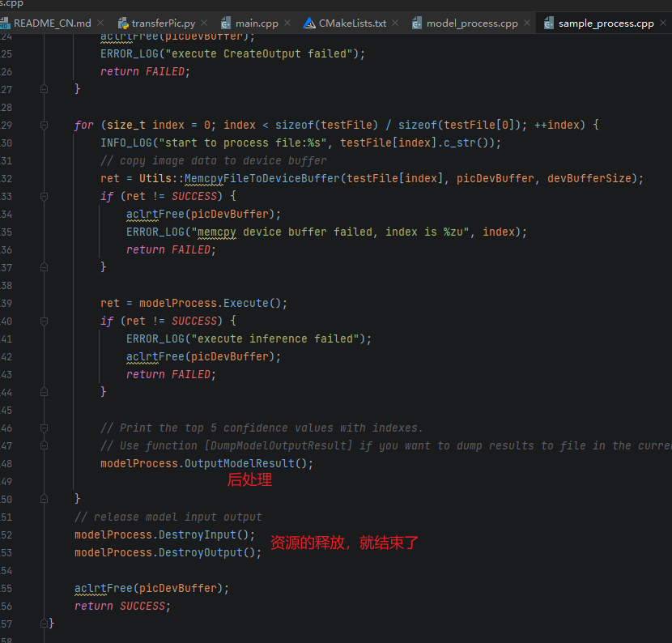Click the Python file icon on transferPic.py tab
Image resolution: width=672 pixels, height=643 pixels.
pos(123,23)
